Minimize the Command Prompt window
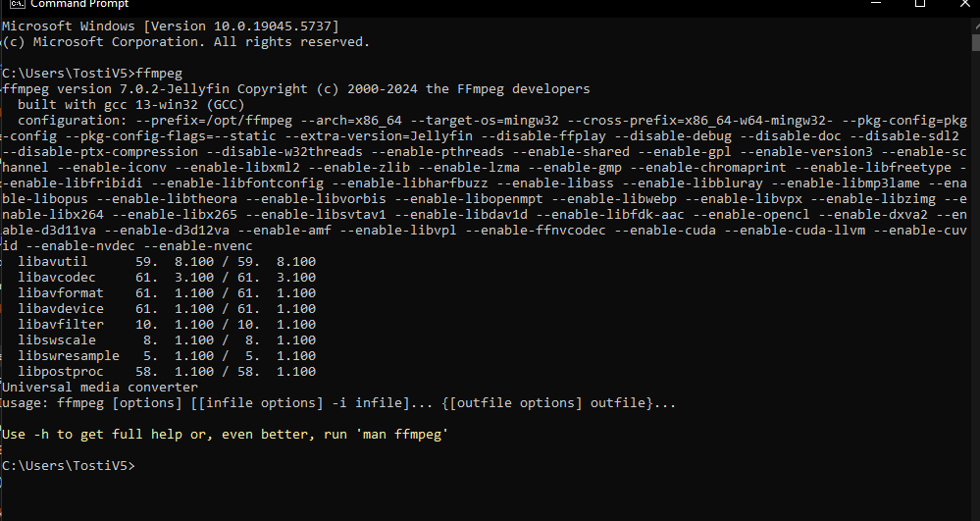Image resolution: width=980 pixels, height=521 pixels. [873, 4]
